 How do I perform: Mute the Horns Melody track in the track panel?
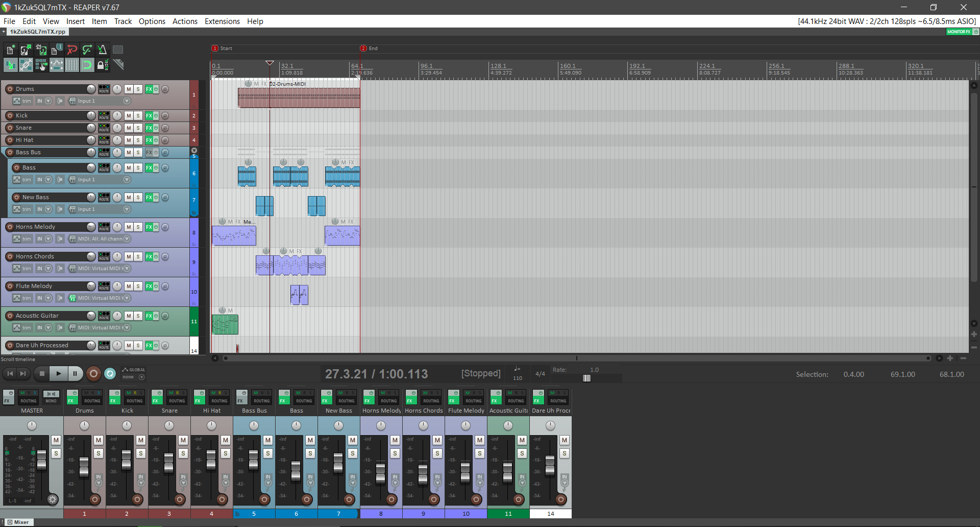click(129, 227)
